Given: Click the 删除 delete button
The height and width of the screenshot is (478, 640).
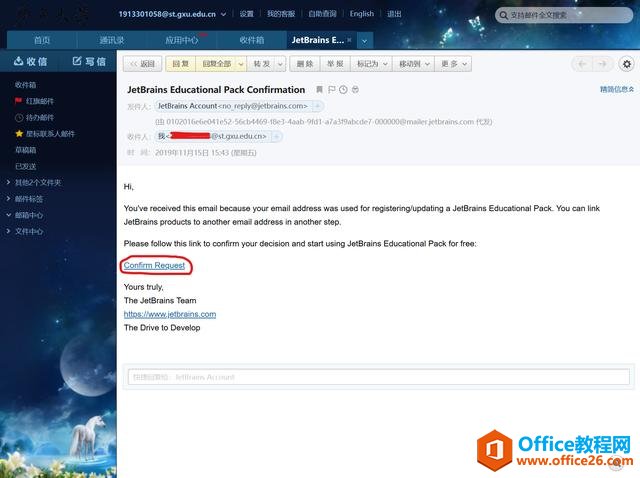Looking at the screenshot, I should coord(304,64).
